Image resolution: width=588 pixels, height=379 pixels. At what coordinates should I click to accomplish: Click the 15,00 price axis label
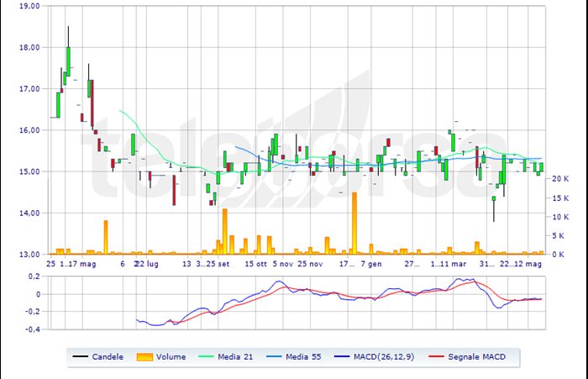29,171
